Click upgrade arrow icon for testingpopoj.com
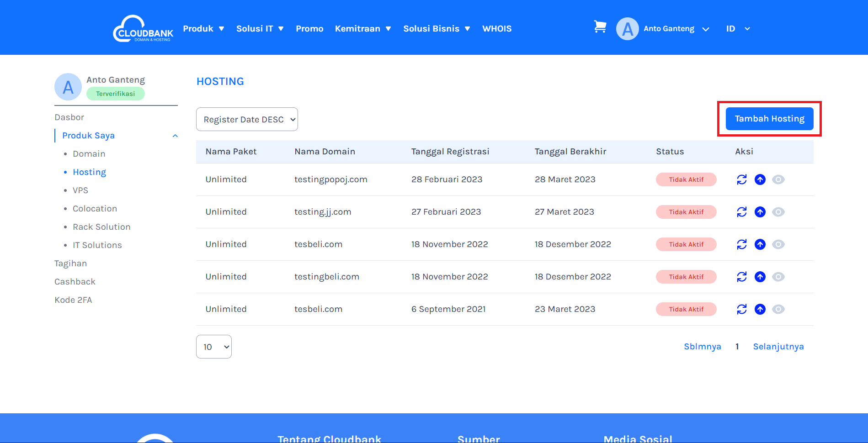 760,179
